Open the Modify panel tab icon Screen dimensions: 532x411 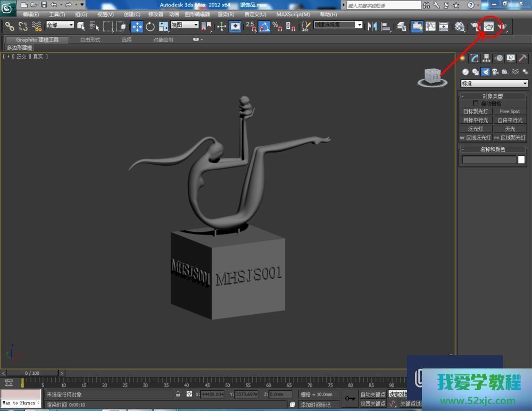tap(475, 58)
